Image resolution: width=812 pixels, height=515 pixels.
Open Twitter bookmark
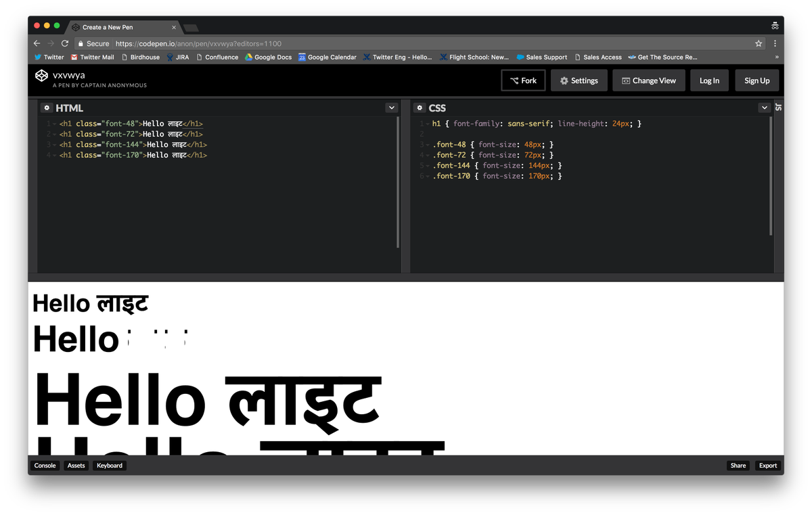(49, 58)
